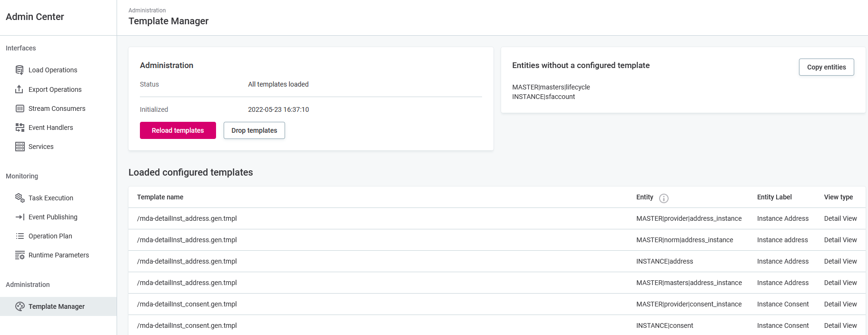Click the Load Operations database icon
The height and width of the screenshot is (335, 868).
pos(20,70)
